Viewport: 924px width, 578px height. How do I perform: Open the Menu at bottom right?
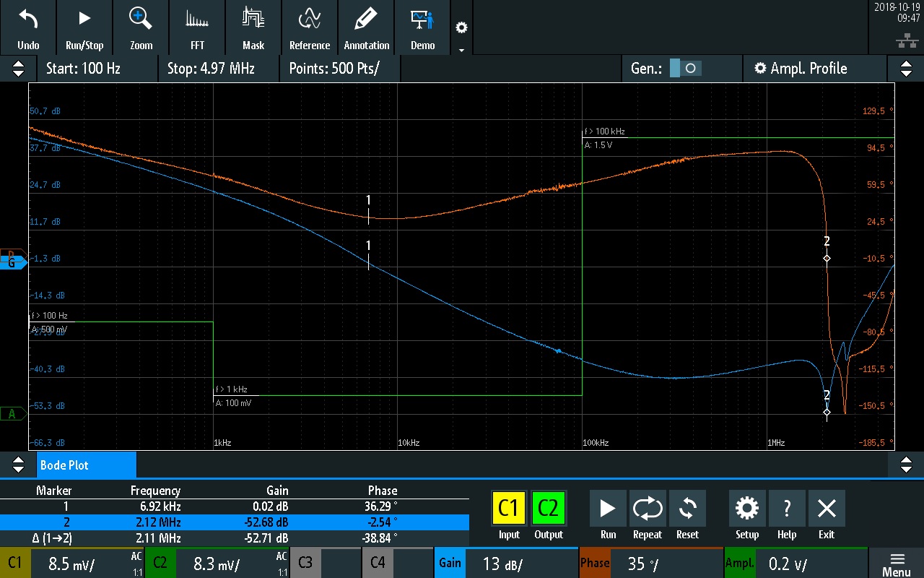896,564
